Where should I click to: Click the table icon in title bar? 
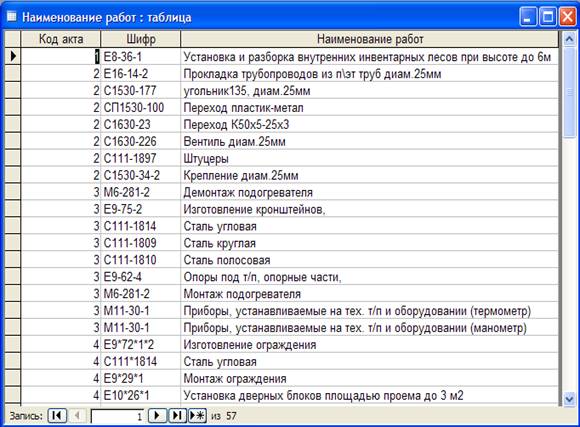[x=12, y=17]
